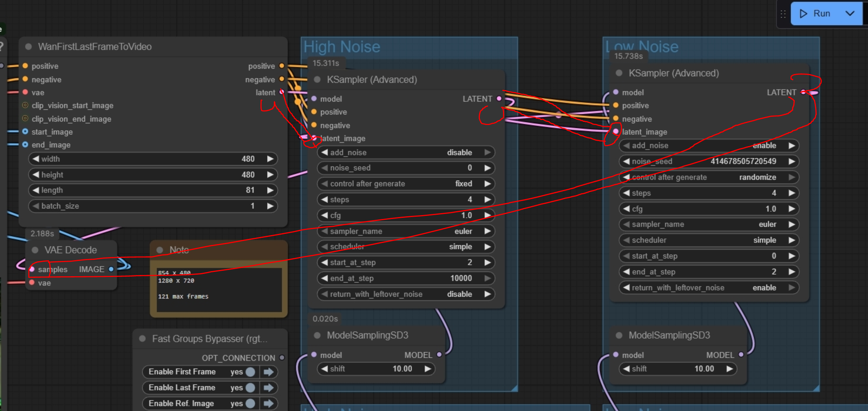The width and height of the screenshot is (868, 411).
Task: Open Low Noise sampler_name euler dropdown
Action: (x=709, y=225)
